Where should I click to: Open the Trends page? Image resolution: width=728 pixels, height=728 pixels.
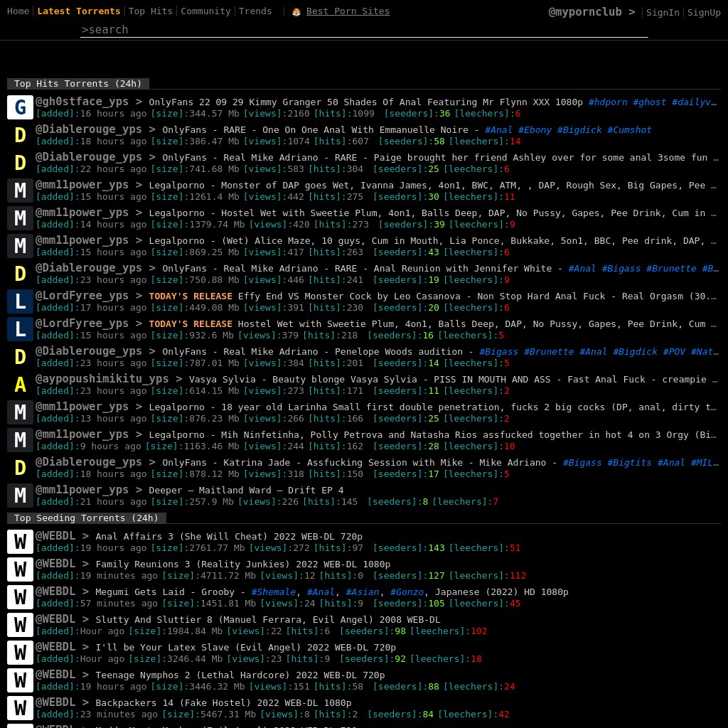click(x=255, y=11)
